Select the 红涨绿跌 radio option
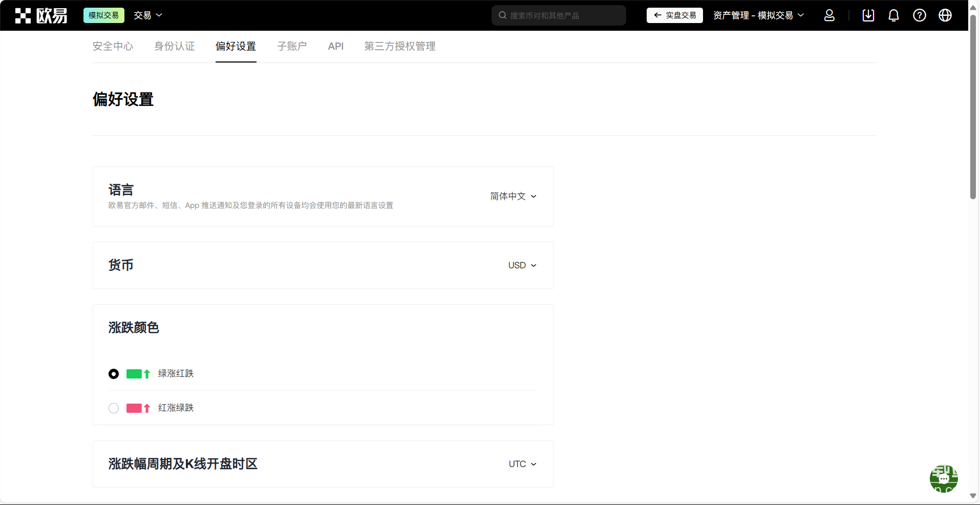This screenshot has width=980, height=505. tap(114, 408)
